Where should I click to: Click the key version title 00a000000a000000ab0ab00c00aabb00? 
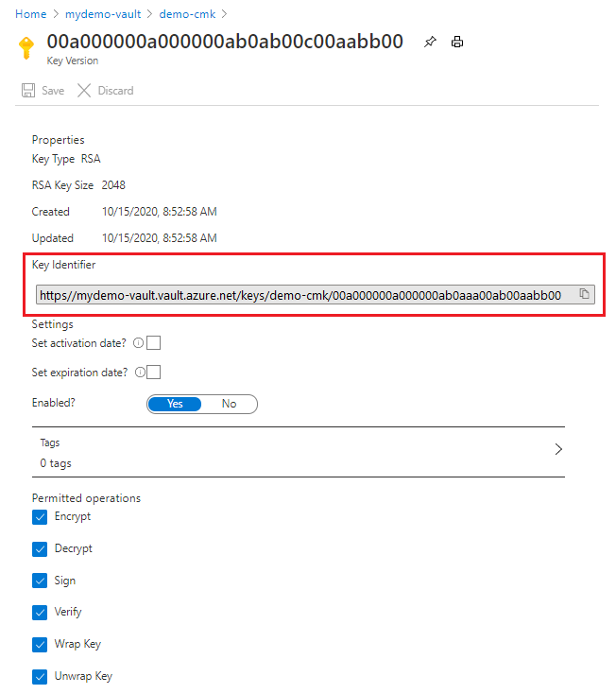pos(225,42)
